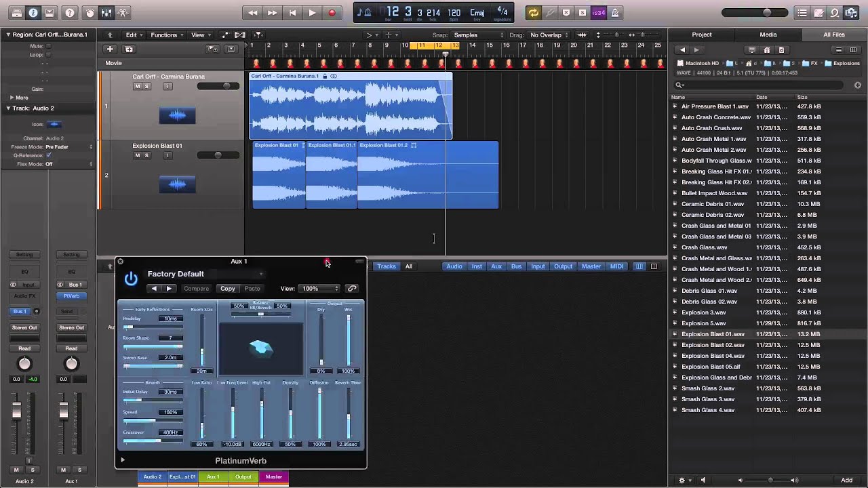Toggle the Flex show/hide button
Screen dimensions: 868x488
tap(240, 35)
